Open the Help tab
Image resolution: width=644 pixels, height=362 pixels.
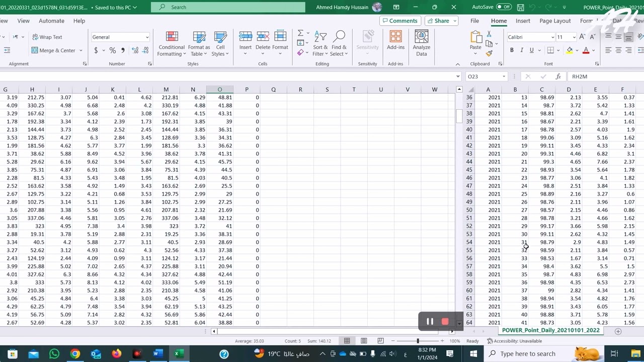[x=79, y=21]
